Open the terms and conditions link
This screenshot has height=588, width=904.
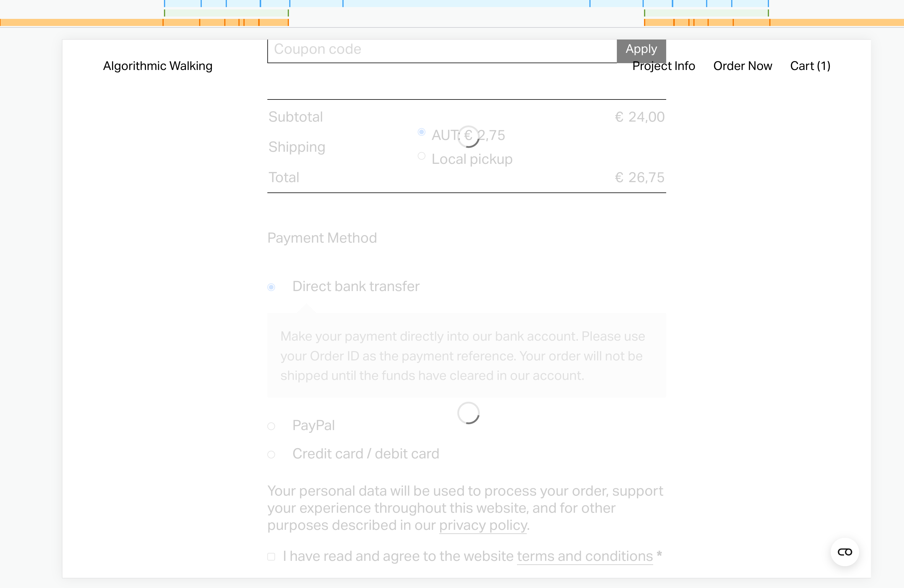coord(585,556)
